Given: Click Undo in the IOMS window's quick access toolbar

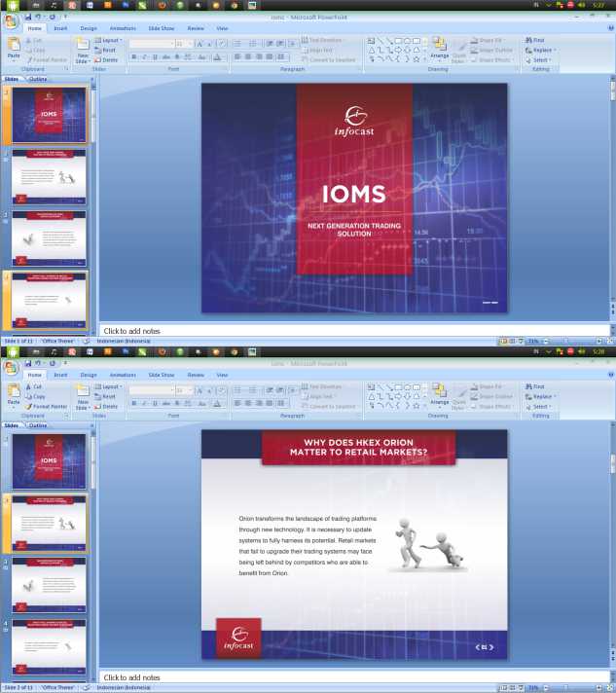Looking at the screenshot, I should [x=38, y=17].
